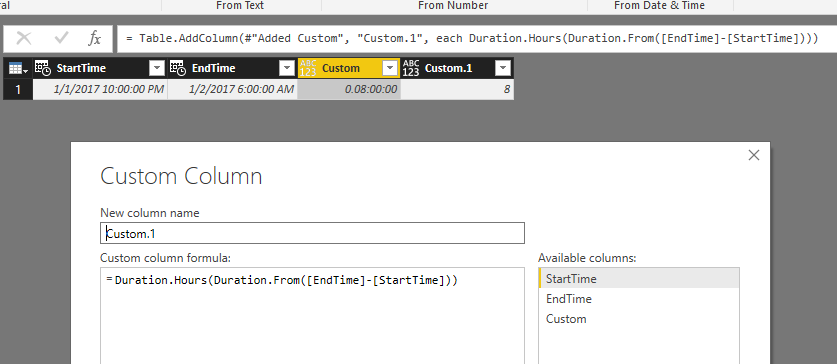Viewport: 837px width, 364px height.
Task: Click the From Text ribbon group label
Action: click(x=240, y=5)
